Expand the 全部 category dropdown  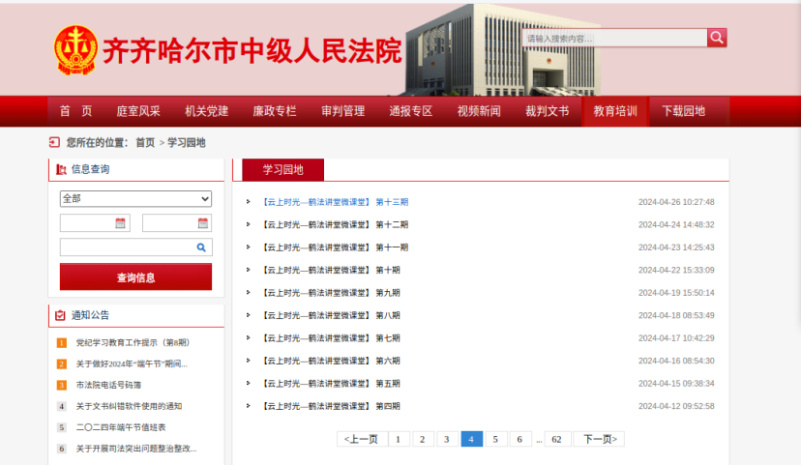pyautogui.click(x=136, y=199)
